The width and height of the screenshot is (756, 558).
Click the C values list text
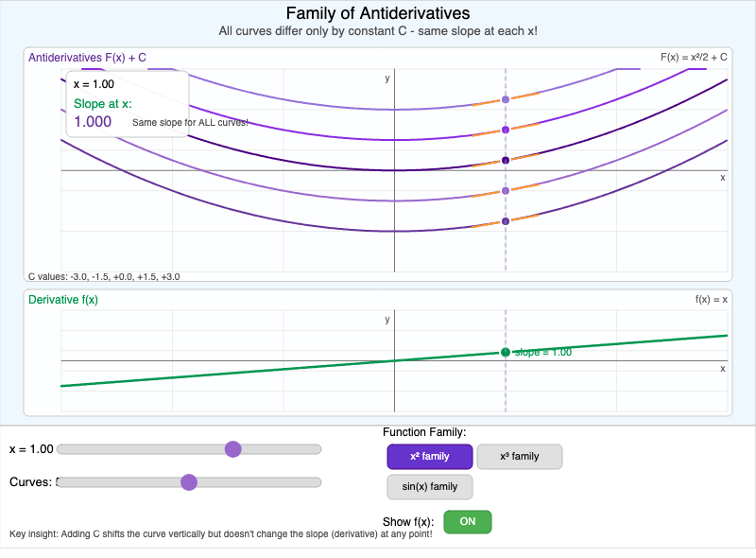104,276
